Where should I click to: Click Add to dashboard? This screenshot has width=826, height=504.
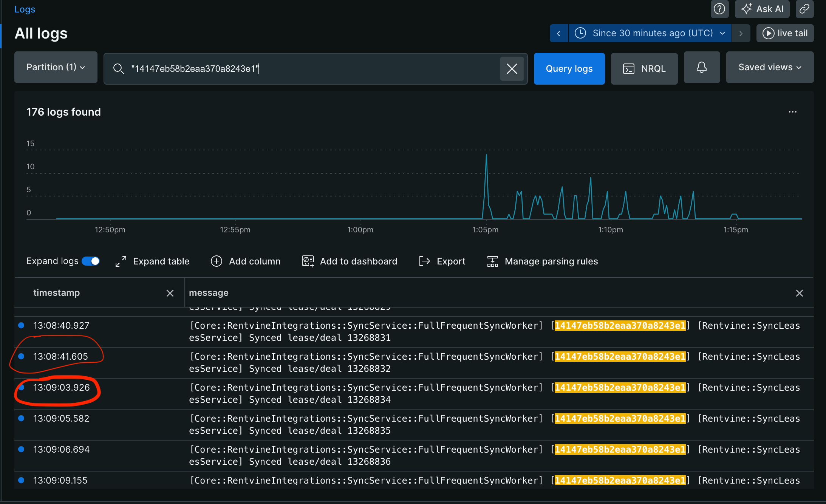point(350,261)
